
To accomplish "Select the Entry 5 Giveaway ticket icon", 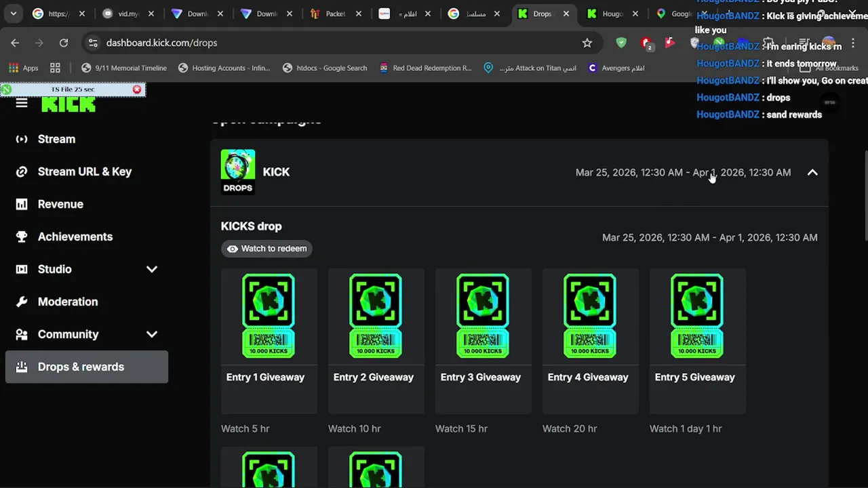I will (x=697, y=316).
